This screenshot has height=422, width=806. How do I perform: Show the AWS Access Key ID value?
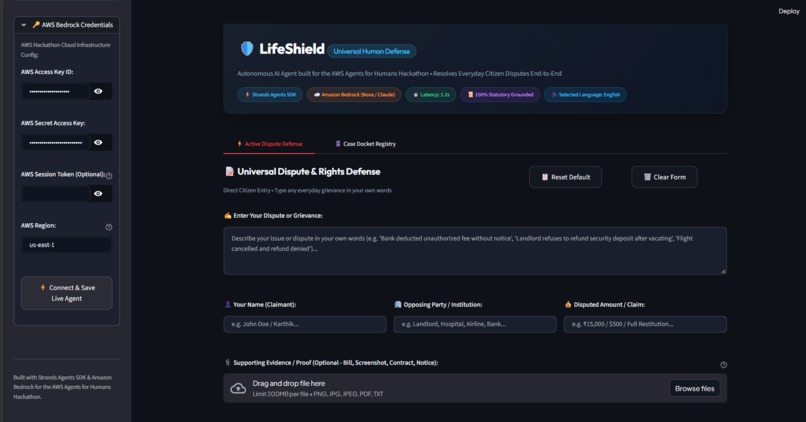pos(98,91)
